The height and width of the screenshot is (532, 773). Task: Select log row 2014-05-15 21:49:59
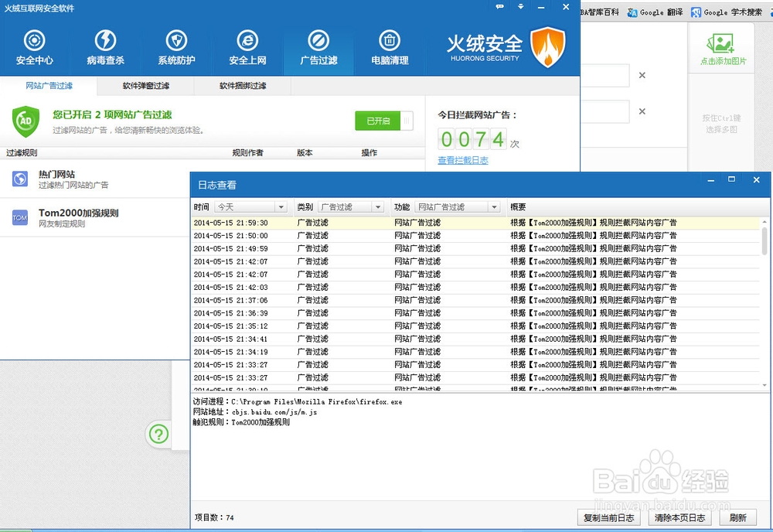(475, 248)
